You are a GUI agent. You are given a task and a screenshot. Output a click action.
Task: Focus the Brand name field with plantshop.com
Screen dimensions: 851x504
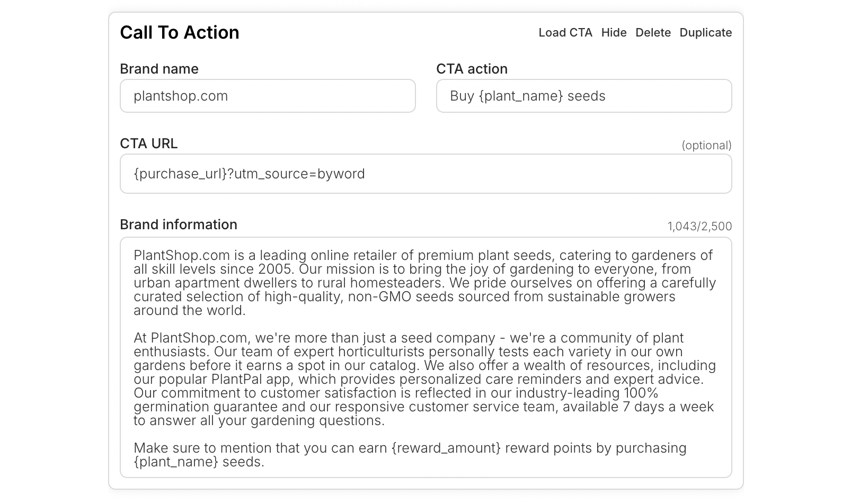pyautogui.click(x=268, y=96)
